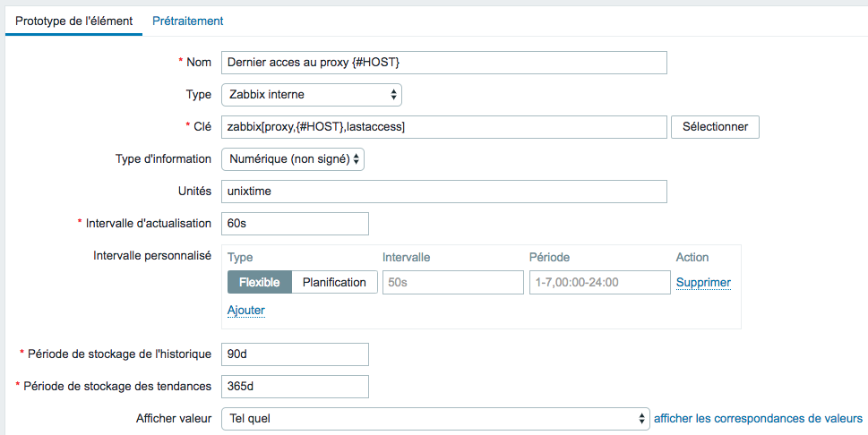Click the custom Intervalle 50s field

tap(453, 282)
